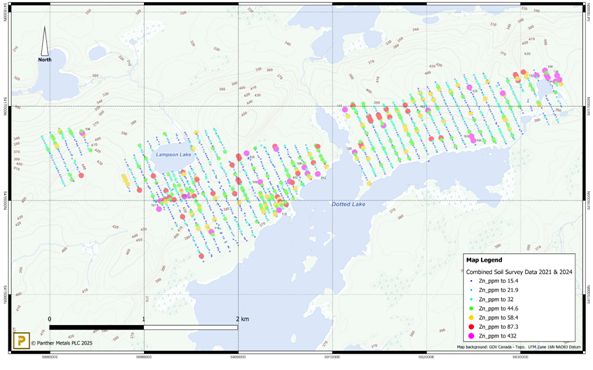Click 'Combined Soil Survey Data 2021 & 2024' text
This screenshot has width=593, height=370.
tap(519, 272)
